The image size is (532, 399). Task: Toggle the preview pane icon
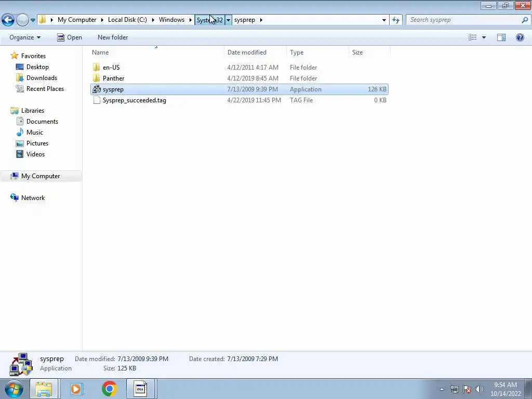(501, 37)
